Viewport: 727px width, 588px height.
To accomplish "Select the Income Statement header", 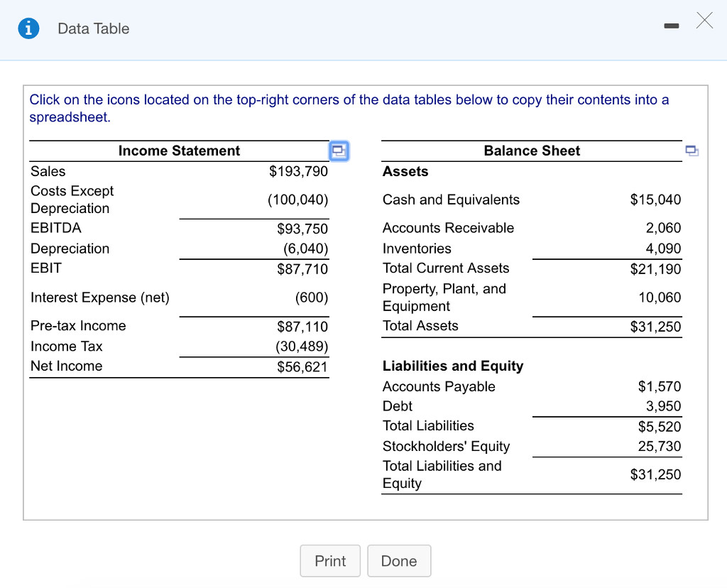I will (179, 151).
